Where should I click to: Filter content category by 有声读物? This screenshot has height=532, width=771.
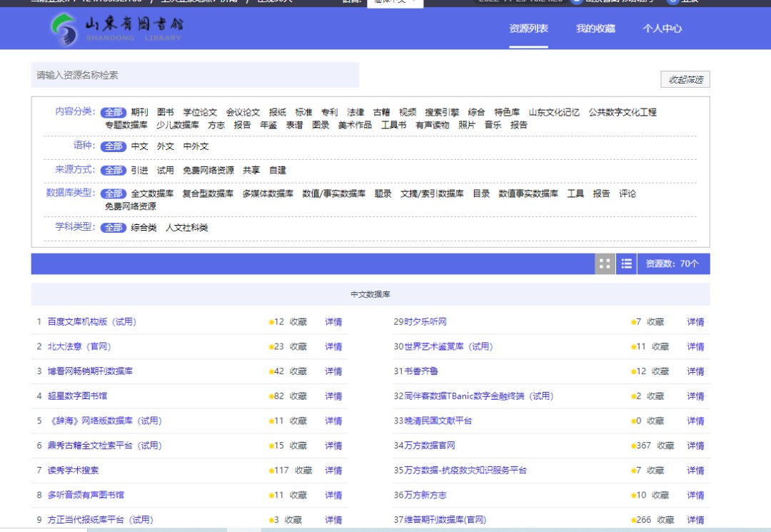pos(433,126)
